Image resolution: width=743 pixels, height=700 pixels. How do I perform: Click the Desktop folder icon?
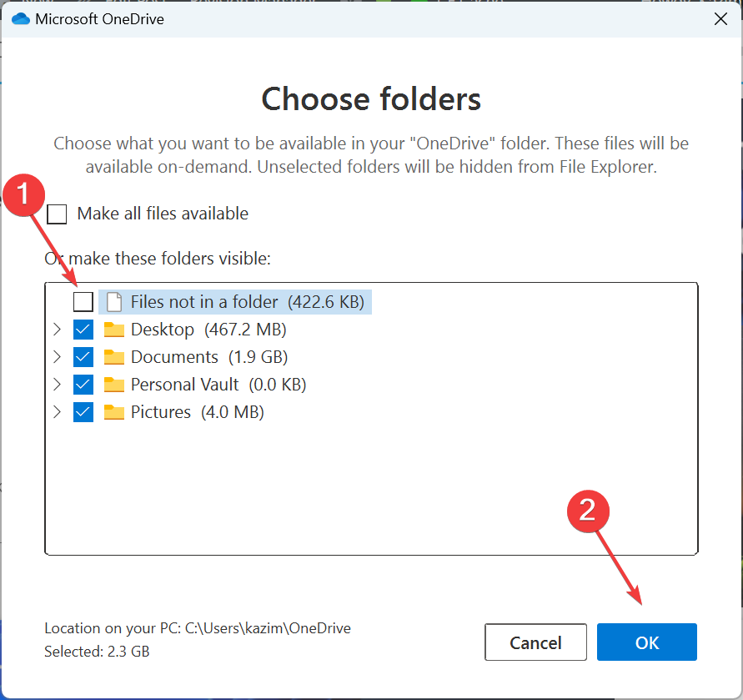coord(113,330)
